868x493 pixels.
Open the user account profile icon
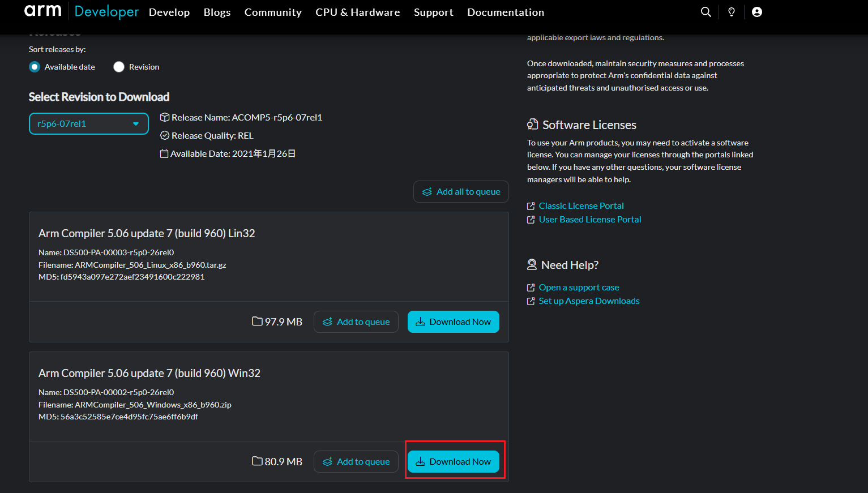pos(757,12)
